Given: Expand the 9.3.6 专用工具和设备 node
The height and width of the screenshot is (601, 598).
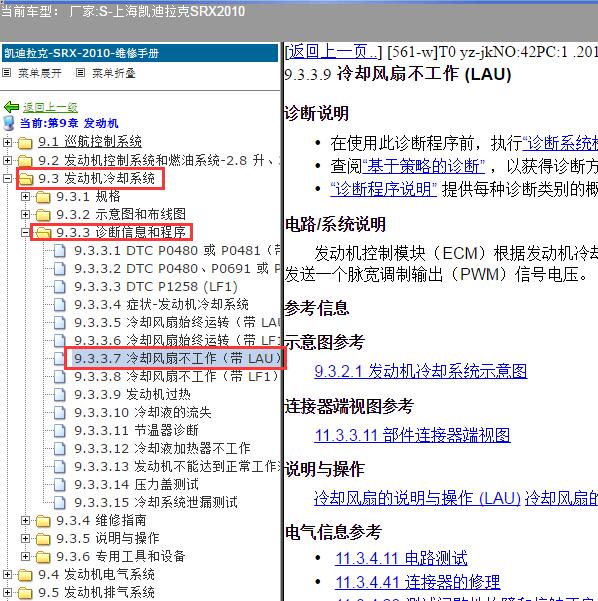Looking at the screenshot, I should 25,556.
